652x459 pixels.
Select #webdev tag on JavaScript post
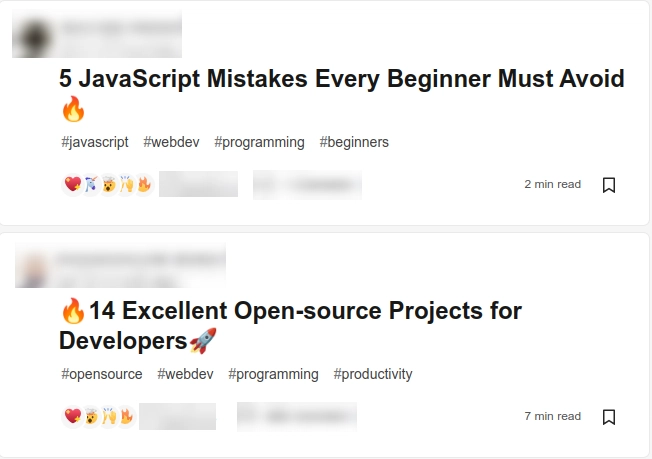171,142
